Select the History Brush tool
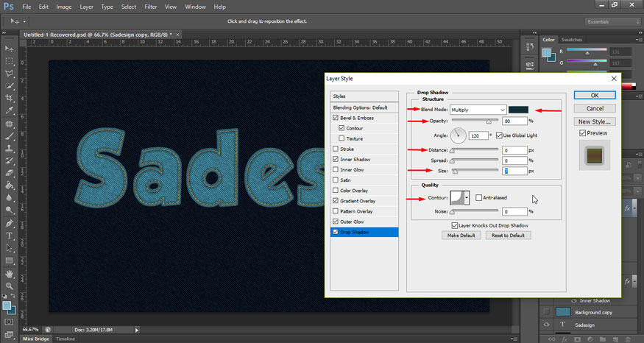Viewport: 644px width, 343px height. [x=9, y=160]
